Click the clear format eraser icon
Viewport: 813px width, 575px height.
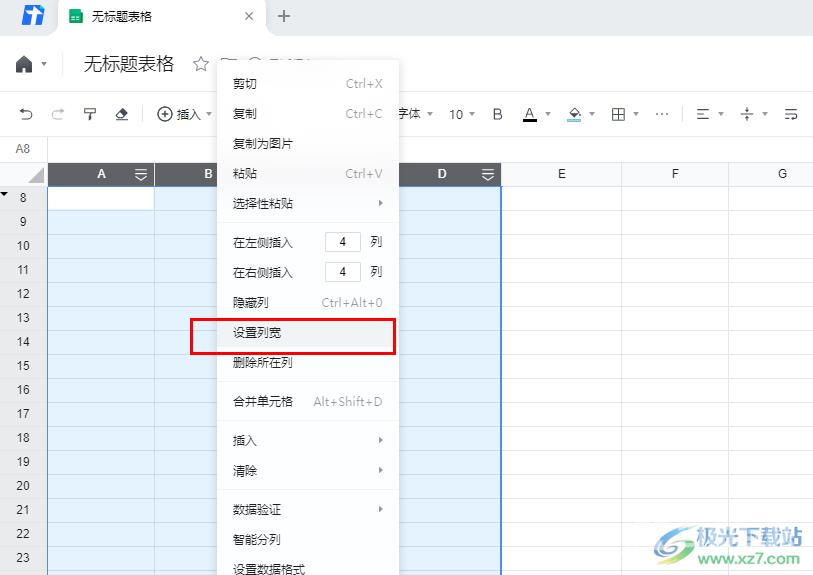(x=121, y=114)
